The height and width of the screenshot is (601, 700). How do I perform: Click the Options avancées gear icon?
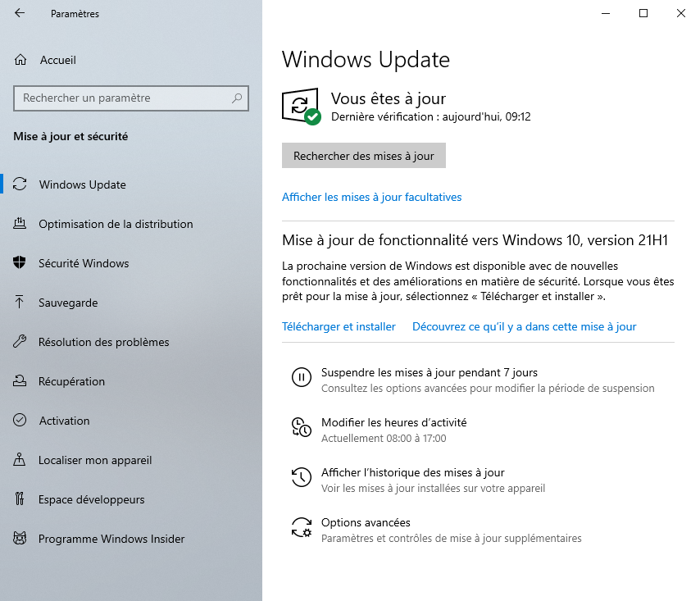[302, 527]
